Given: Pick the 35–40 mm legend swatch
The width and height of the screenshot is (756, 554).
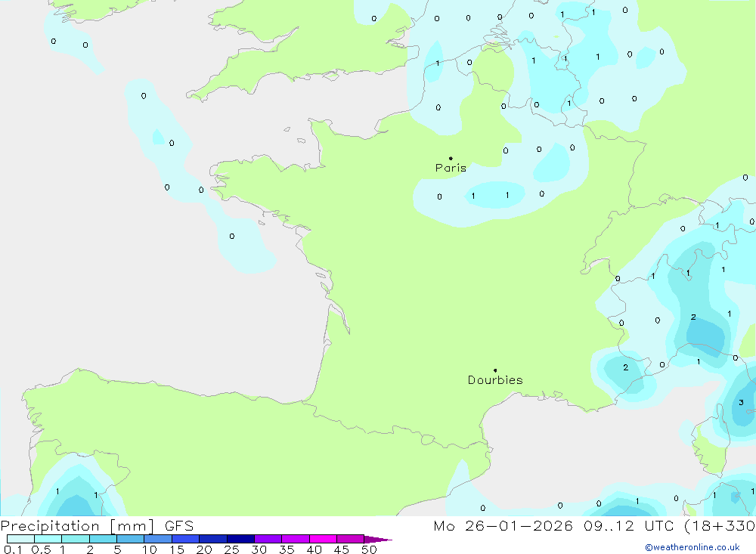Looking at the screenshot, I should click(x=296, y=539).
